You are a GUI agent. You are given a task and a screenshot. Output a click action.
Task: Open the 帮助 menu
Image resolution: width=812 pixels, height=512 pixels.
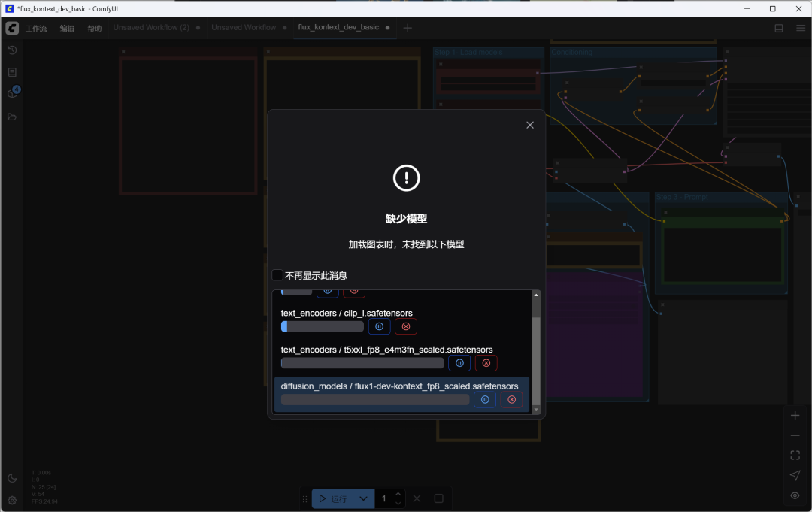(x=94, y=29)
